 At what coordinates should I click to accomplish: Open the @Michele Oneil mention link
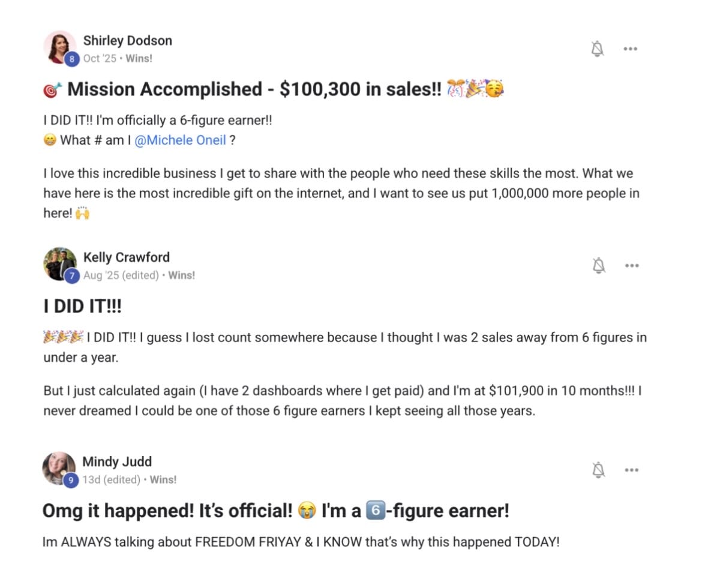(x=180, y=140)
